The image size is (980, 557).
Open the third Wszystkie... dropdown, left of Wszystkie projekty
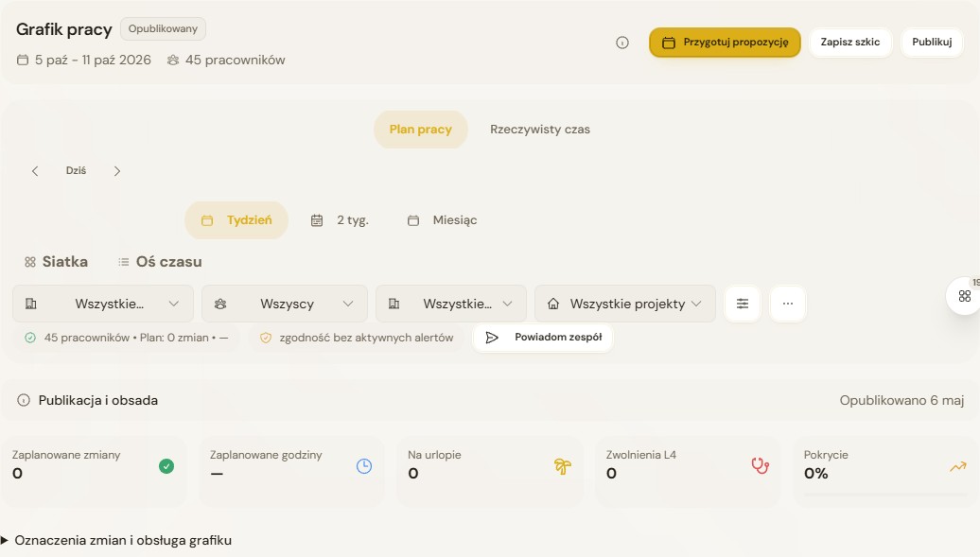[x=450, y=304]
